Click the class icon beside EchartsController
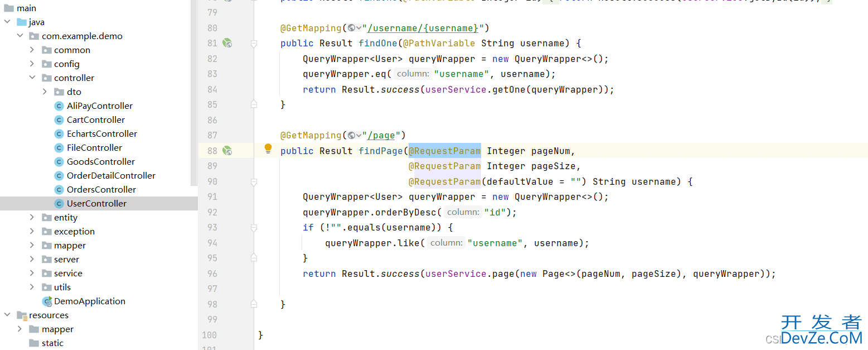The image size is (868, 350). pos(59,133)
